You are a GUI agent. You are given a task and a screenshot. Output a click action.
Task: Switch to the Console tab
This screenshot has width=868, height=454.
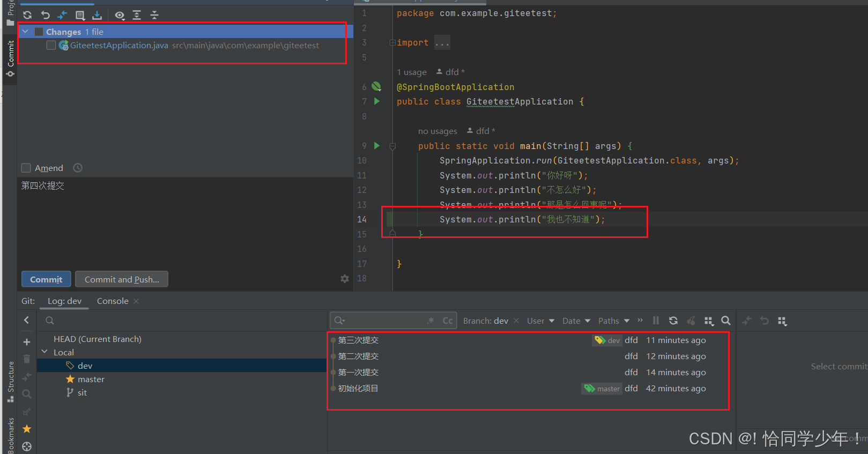(x=113, y=301)
